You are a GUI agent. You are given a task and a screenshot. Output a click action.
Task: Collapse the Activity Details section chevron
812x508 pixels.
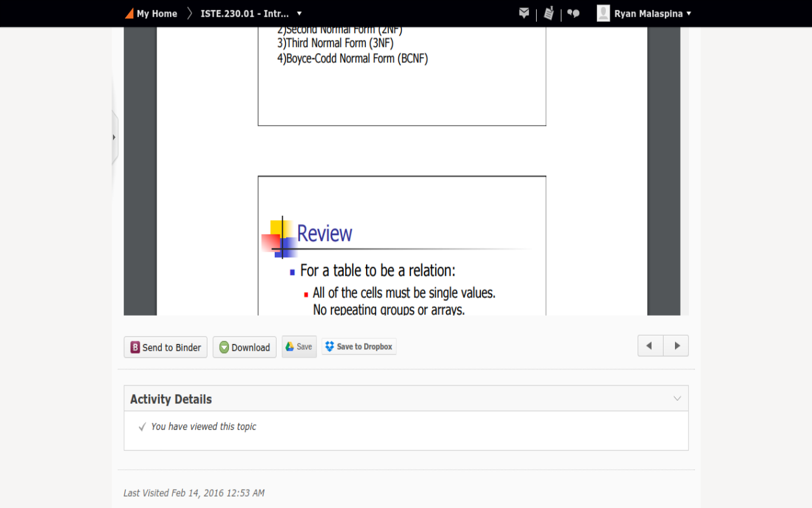click(x=677, y=399)
